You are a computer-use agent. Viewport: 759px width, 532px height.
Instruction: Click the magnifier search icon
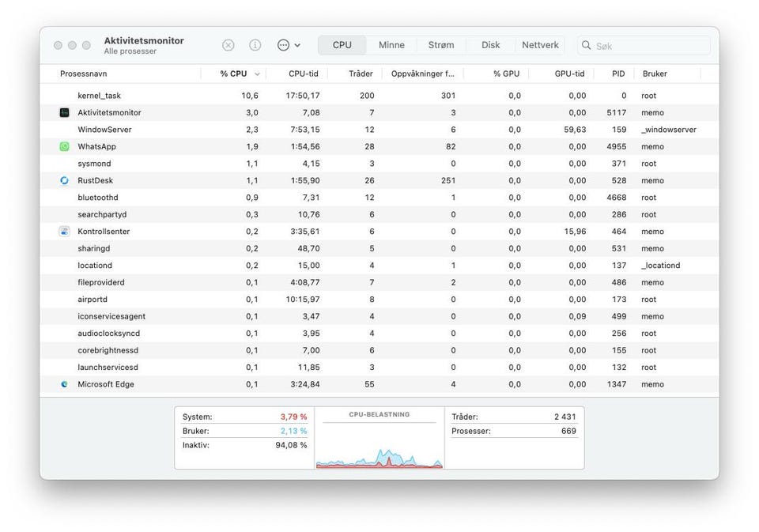pos(586,45)
